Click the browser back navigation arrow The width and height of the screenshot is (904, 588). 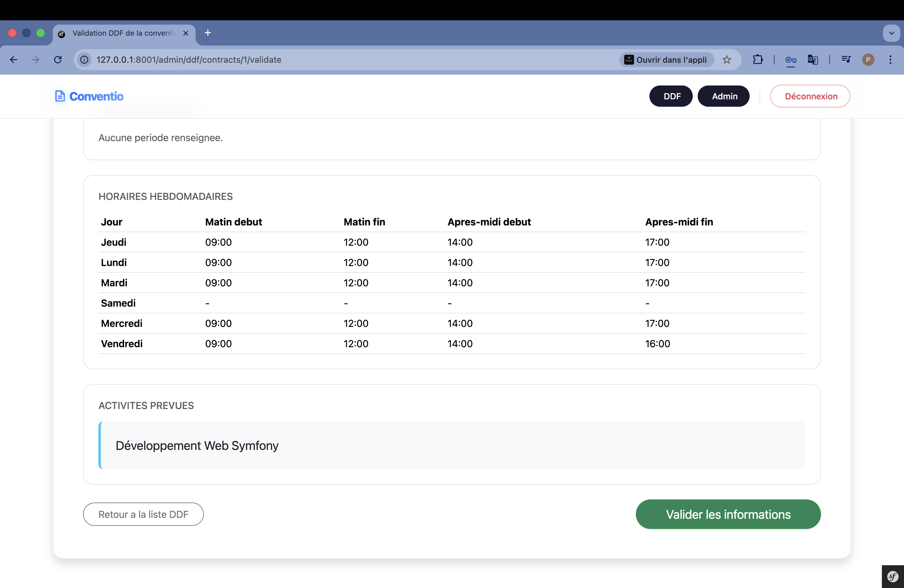click(14, 60)
